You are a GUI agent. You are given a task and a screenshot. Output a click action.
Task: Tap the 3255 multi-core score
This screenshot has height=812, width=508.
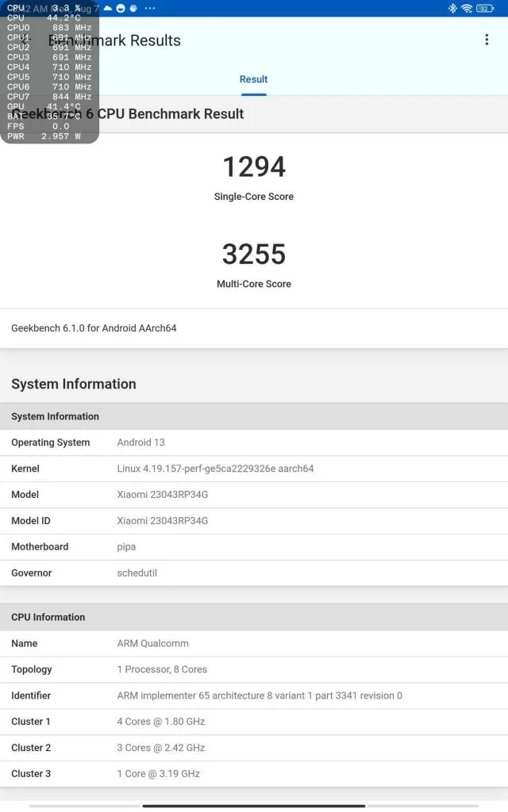[x=254, y=255]
